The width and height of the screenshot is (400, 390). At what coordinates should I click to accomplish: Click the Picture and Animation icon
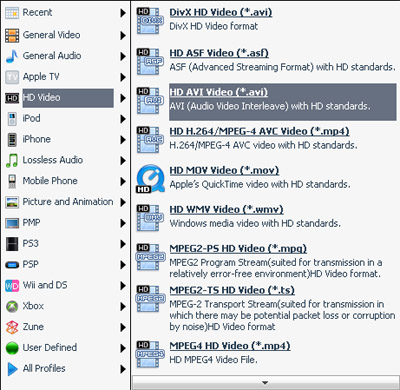click(x=12, y=202)
